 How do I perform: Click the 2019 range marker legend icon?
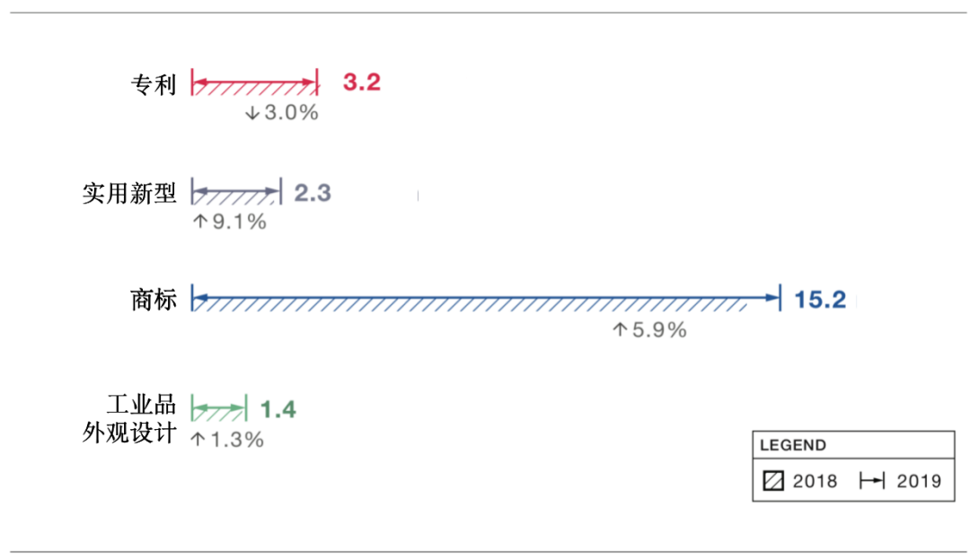[x=872, y=480]
